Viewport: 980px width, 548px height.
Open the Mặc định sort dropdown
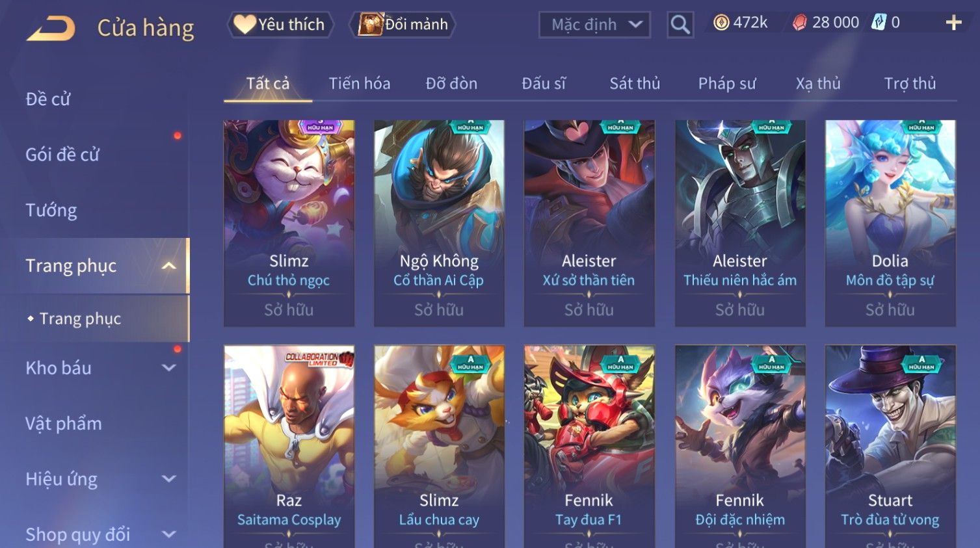click(x=594, y=25)
